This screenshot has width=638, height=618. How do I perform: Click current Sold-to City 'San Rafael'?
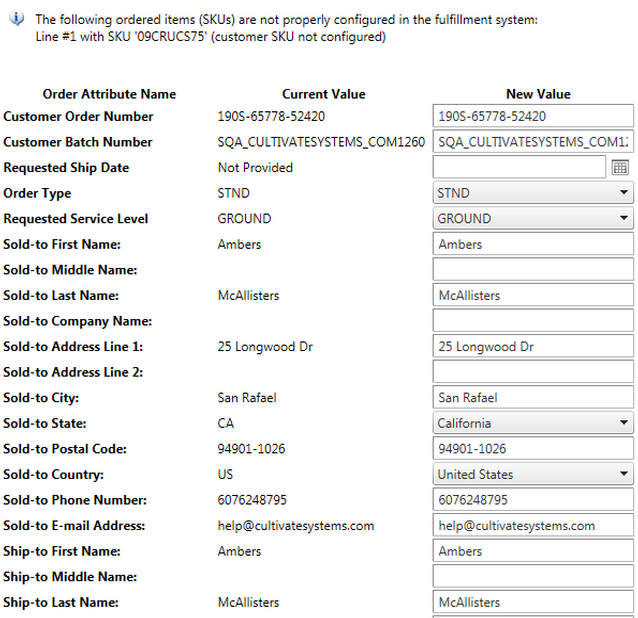pyautogui.click(x=247, y=397)
